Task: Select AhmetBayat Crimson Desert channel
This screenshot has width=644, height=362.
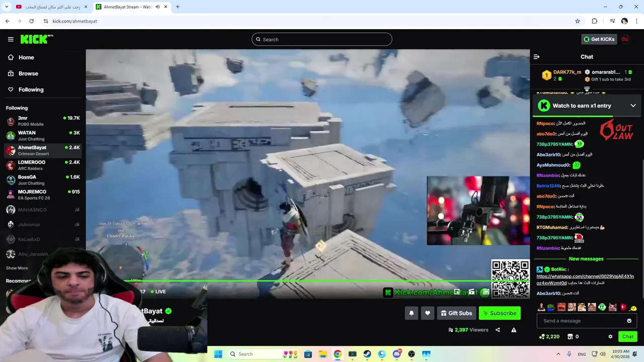Action: pyautogui.click(x=43, y=150)
